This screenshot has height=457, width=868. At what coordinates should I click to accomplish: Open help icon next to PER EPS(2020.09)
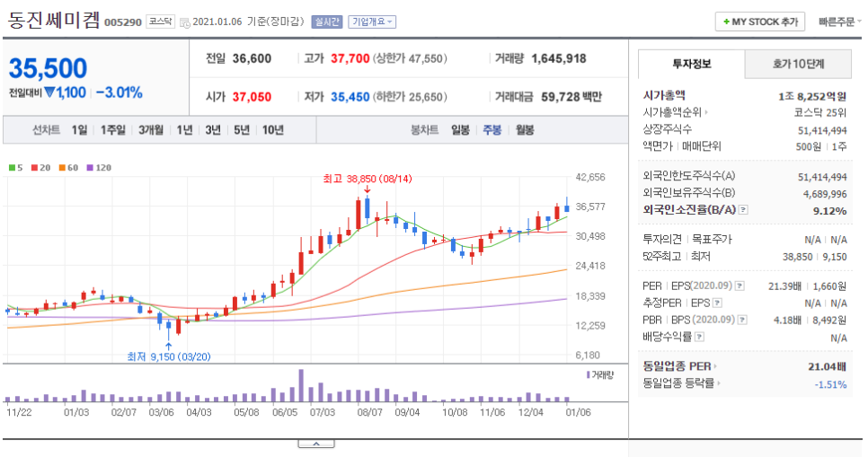[x=740, y=286]
